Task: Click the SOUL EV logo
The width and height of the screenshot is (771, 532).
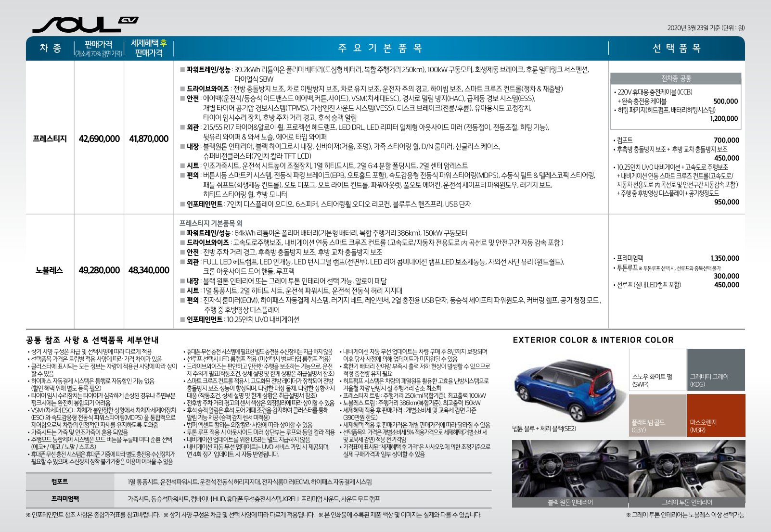Action: pos(85,24)
